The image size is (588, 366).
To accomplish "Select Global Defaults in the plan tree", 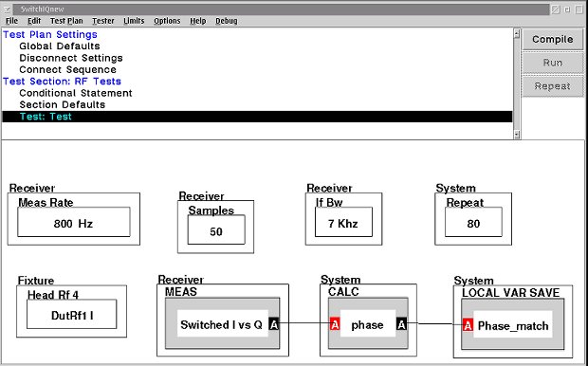I will tap(60, 46).
